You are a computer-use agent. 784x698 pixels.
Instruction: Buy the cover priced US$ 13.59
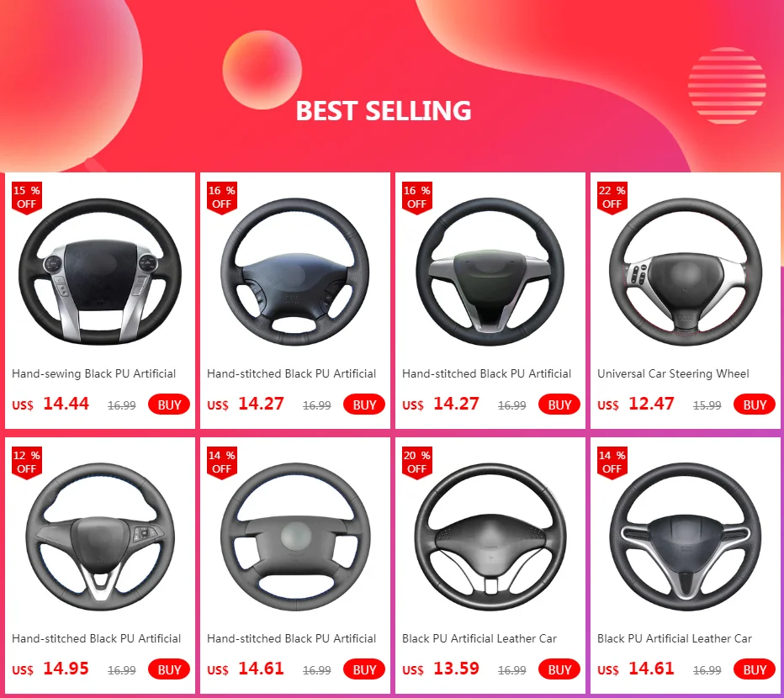click(x=559, y=669)
